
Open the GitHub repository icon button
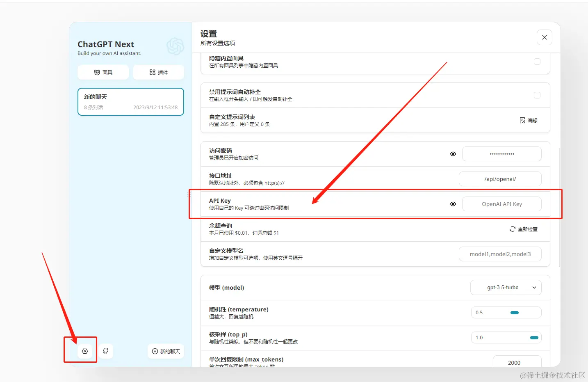point(106,351)
